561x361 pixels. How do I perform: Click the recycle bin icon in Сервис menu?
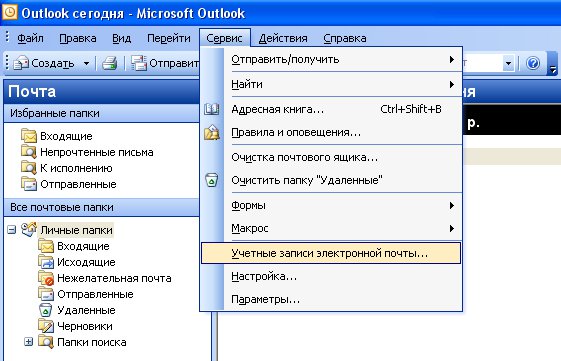pos(211,180)
